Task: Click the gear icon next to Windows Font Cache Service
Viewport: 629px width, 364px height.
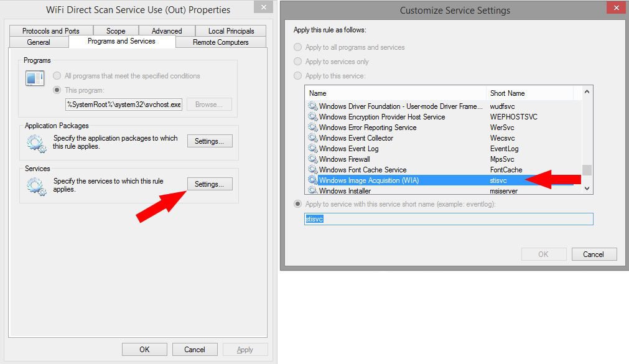Action: 312,170
